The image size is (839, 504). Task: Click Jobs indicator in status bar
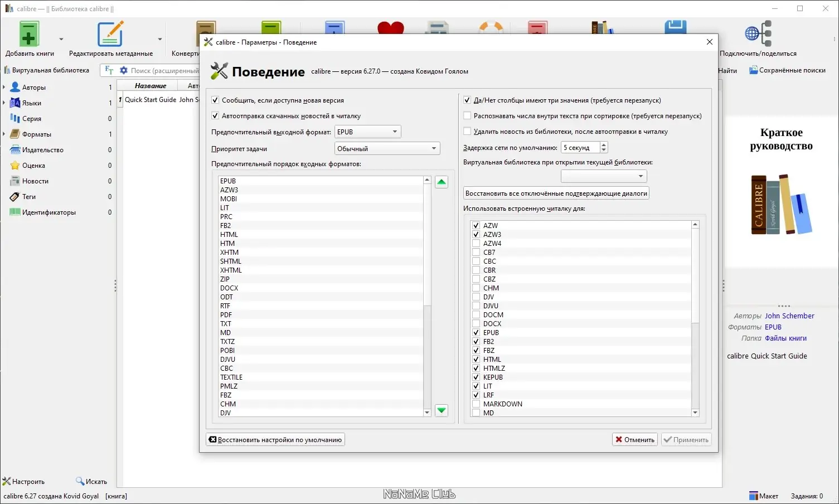(x=807, y=496)
